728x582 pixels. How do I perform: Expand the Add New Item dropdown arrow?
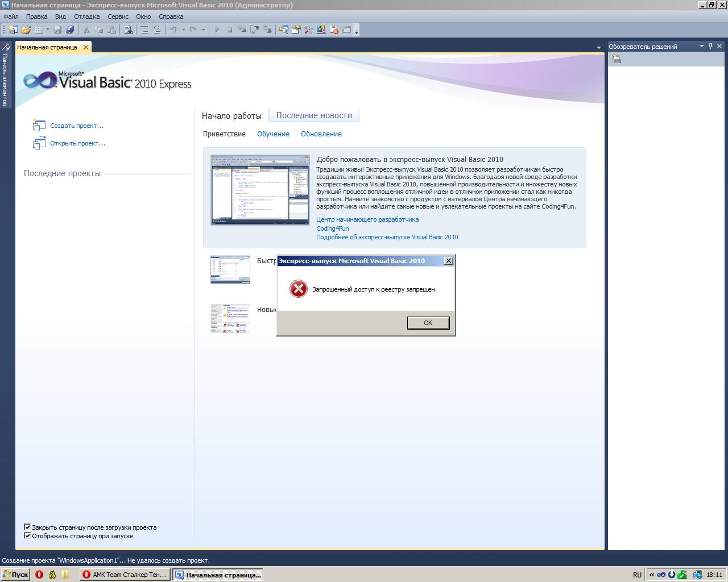point(47,30)
